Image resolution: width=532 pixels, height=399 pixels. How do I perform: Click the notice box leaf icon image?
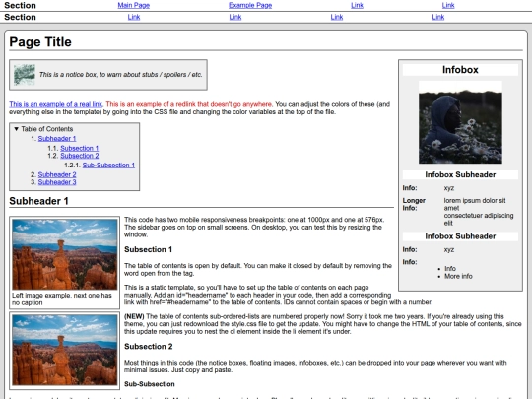25,75
